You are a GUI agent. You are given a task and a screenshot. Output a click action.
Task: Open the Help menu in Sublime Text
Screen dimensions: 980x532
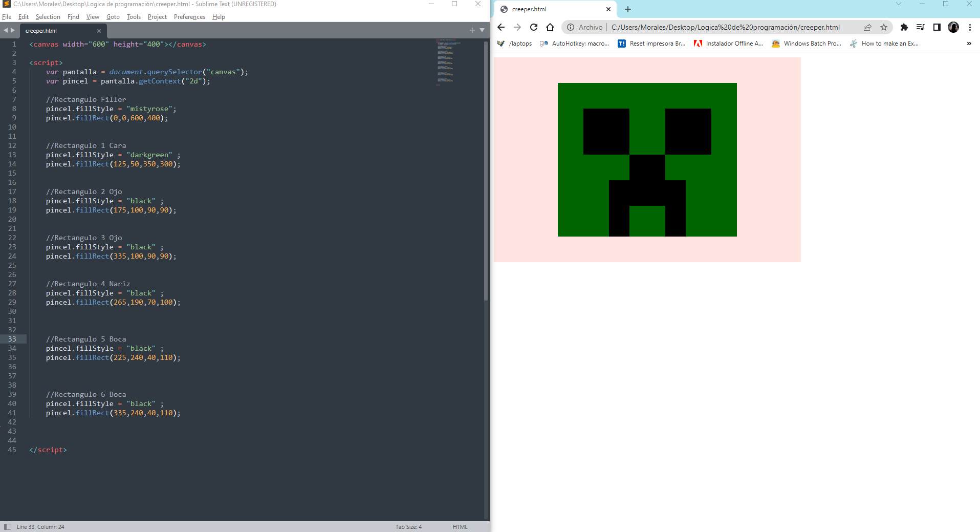tap(219, 17)
